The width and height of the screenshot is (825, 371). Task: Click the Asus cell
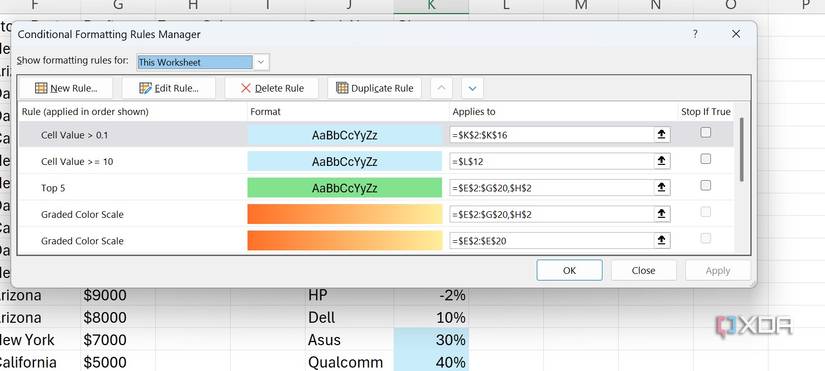349,339
